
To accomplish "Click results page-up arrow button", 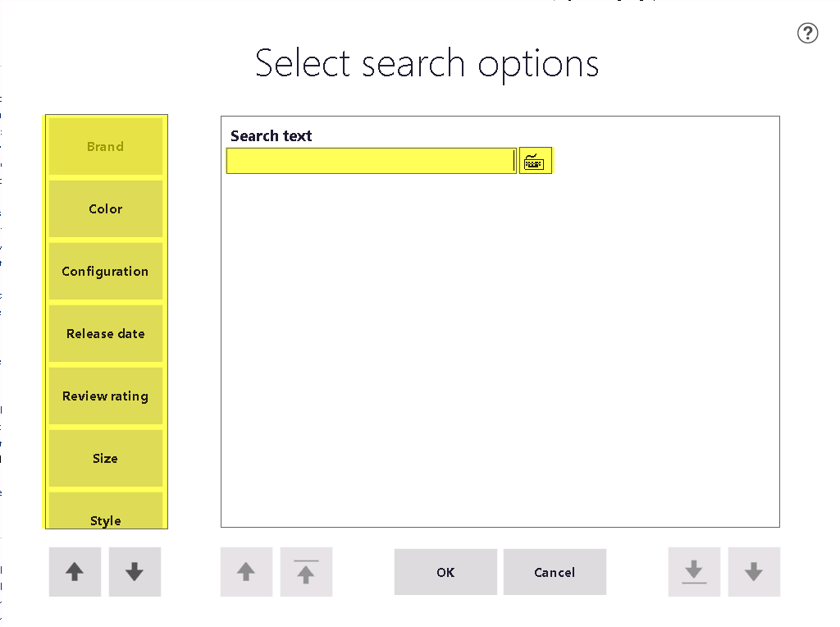I will tap(246, 572).
